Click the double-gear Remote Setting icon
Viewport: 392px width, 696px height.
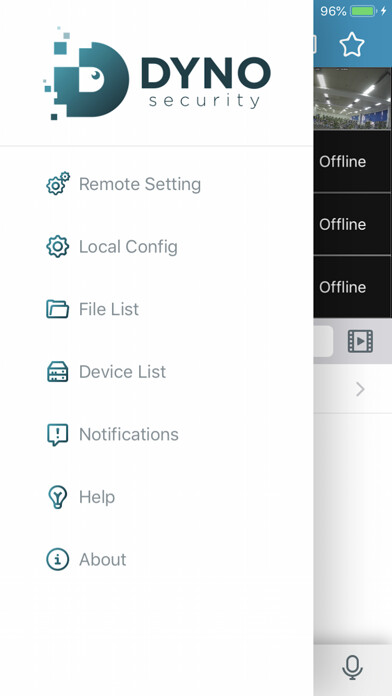pyautogui.click(x=58, y=183)
